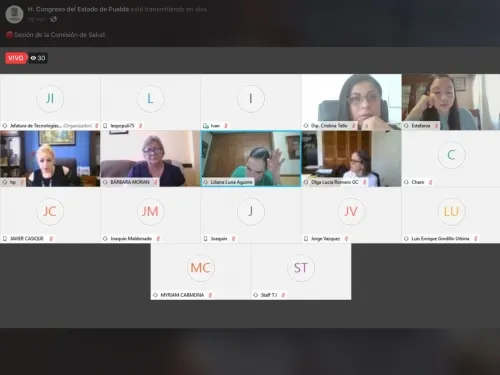
Task: Select the JI avatar circle
Action: pos(50,98)
